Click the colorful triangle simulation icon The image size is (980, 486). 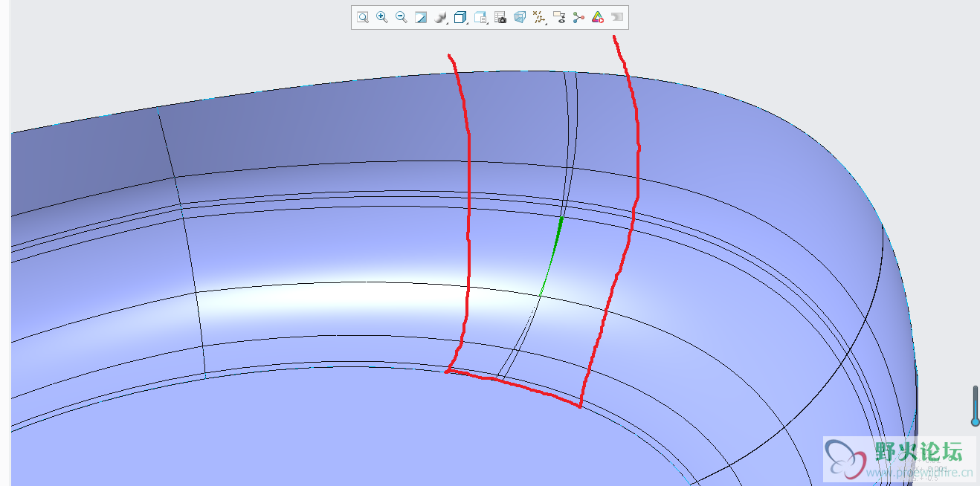point(598,17)
